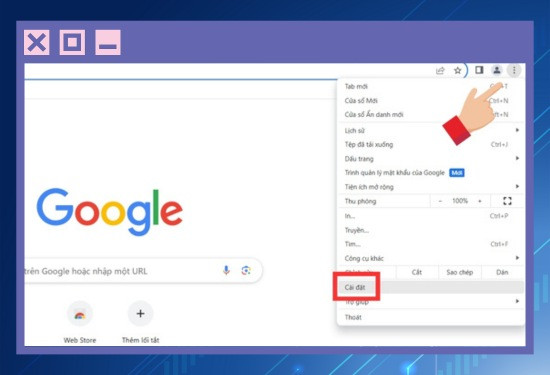Click the share page icon
Screen dimensions: 550x375
[440, 71]
